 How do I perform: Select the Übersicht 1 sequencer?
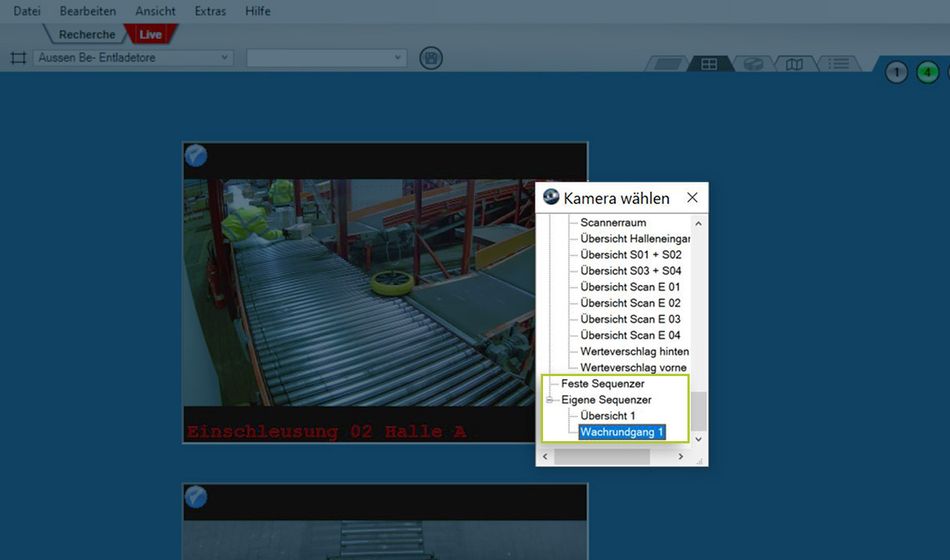click(x=607, y=416)
